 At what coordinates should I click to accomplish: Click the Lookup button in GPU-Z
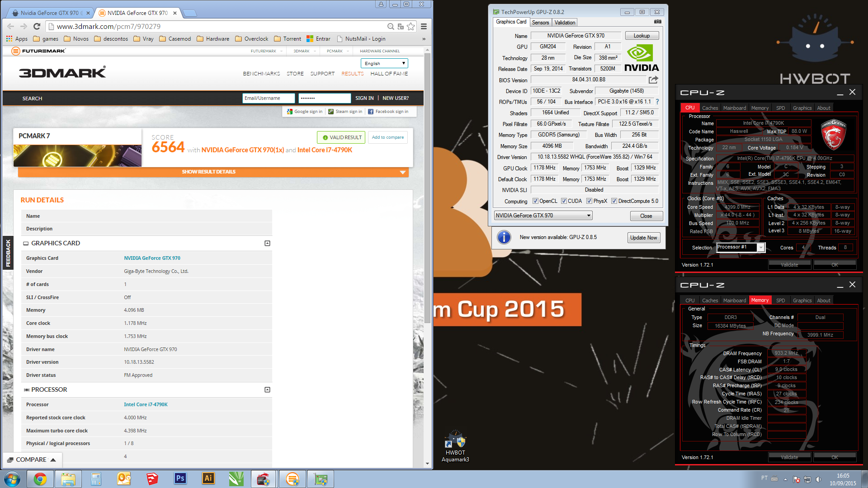[x=642, y=36]
